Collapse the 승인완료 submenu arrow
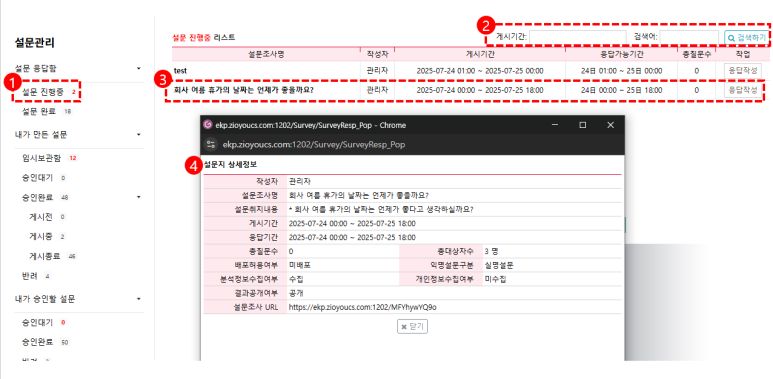Image resolution: width=773 pixels, height=379 pixels. point(139,197)
